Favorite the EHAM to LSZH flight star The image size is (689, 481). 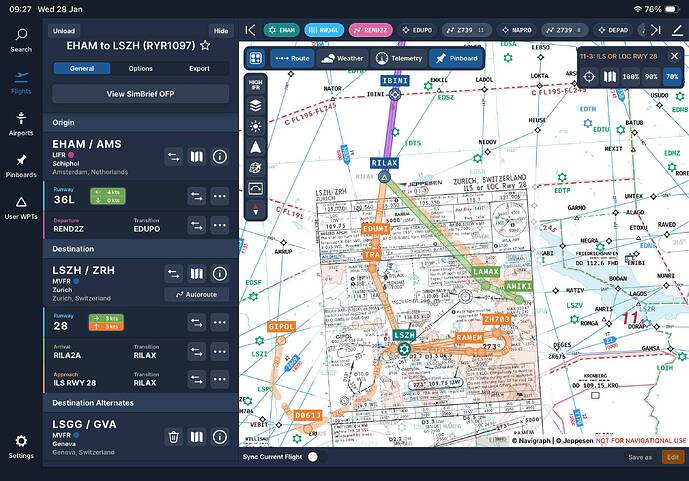(x=205, y=45)
